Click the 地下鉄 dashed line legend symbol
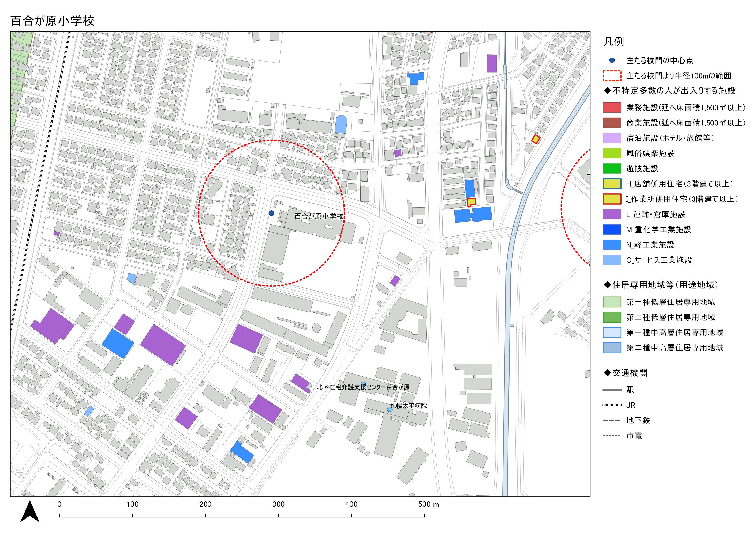756x534 pixels. [x=612, y=420]
